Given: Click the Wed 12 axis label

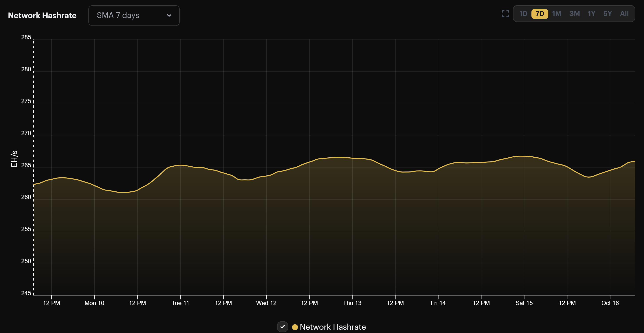Looking at the screenshot, I should coord(266,303).
